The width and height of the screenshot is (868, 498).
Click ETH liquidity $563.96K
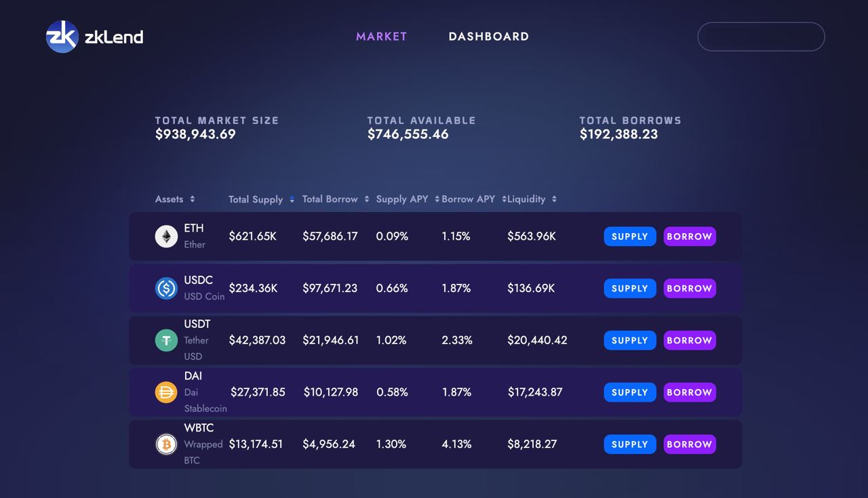532,236
